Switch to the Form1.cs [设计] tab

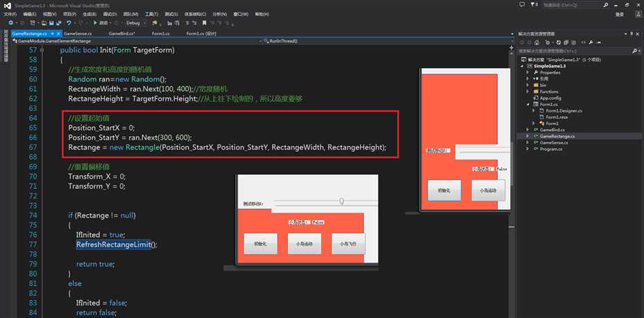(x=201, y=34)
